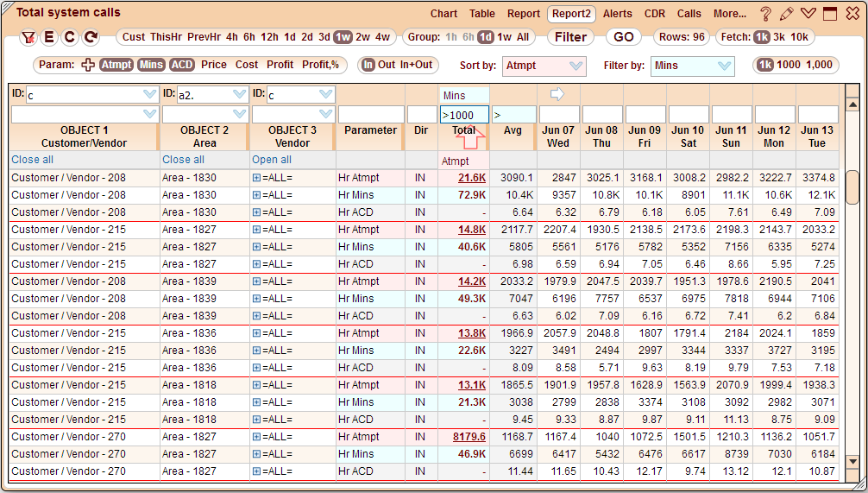The height and width of the screenshot is (493, 868).
Task: Toggle the Price parameter
Action: coord(214,65)
